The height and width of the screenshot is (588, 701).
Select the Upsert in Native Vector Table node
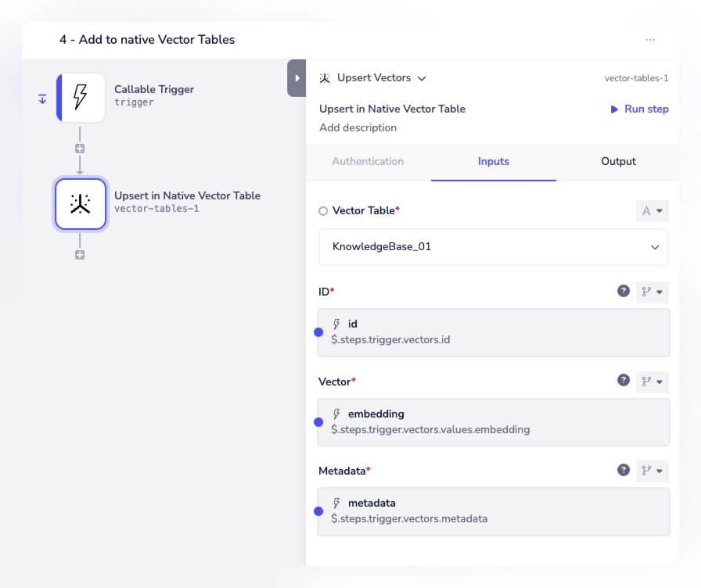[81, 204]
